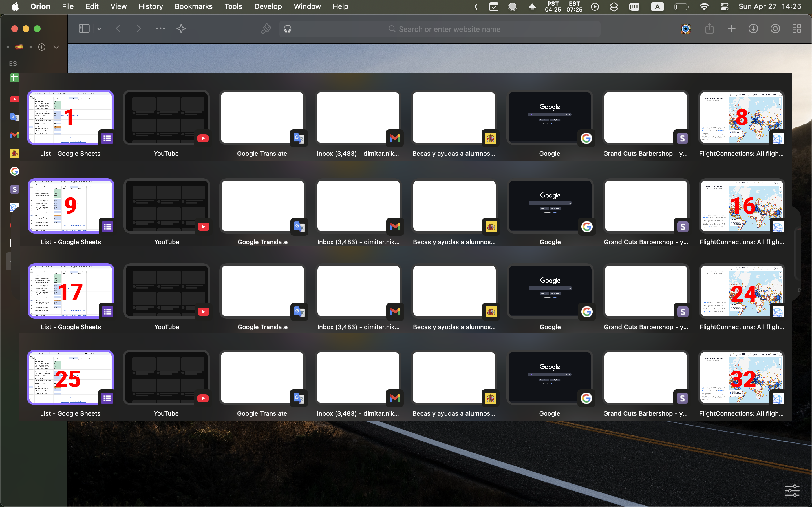
Task: Open the first Grand Cuts Barbershop tab label
Action: pos(645,154)
